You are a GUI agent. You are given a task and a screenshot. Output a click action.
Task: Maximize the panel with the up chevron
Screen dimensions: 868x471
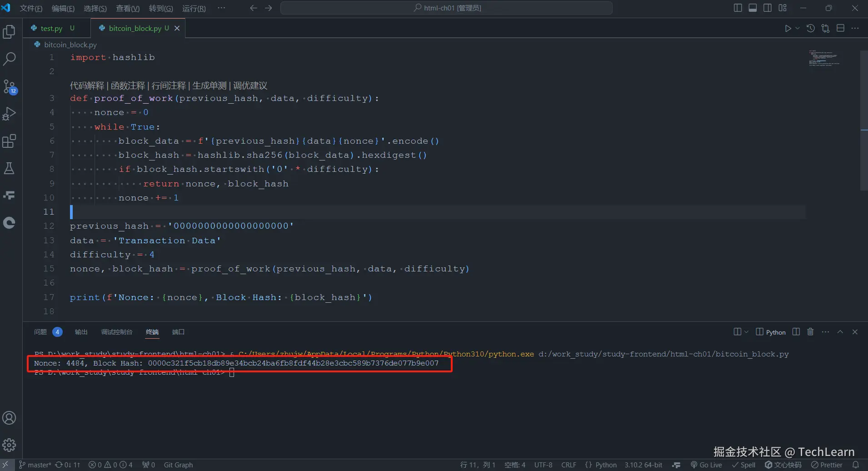pos(840,332)
